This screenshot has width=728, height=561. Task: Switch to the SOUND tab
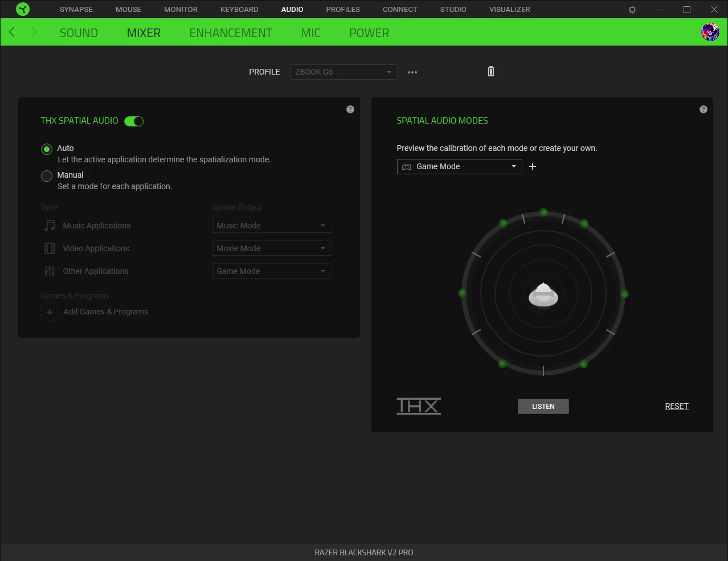[79, 33]
